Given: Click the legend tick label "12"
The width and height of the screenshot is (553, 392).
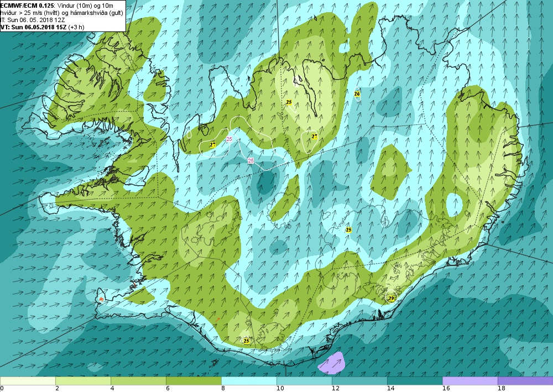Looking at the screenshot, I should 336,389.
